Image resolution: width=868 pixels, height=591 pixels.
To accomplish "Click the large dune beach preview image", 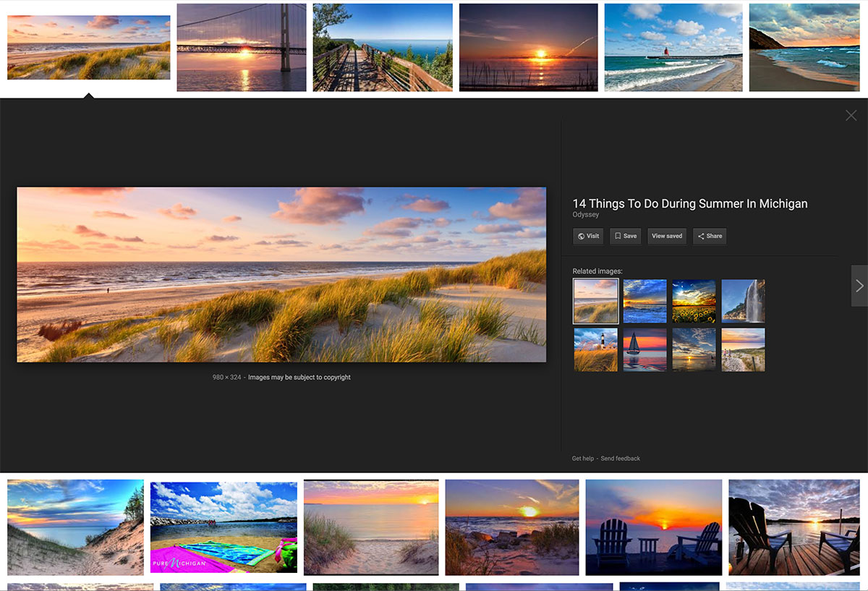I will tap(282, 274).
